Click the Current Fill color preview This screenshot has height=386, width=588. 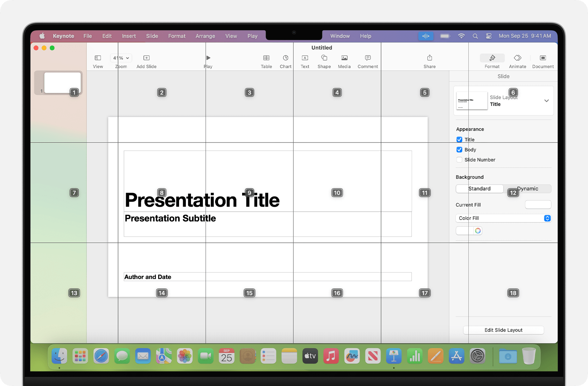[x=538, y=205]
